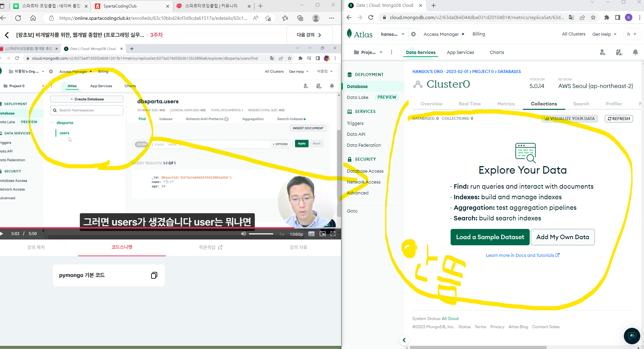
Task: Open Data Federation in the sidebar
Action: click(x=364, y=145)
